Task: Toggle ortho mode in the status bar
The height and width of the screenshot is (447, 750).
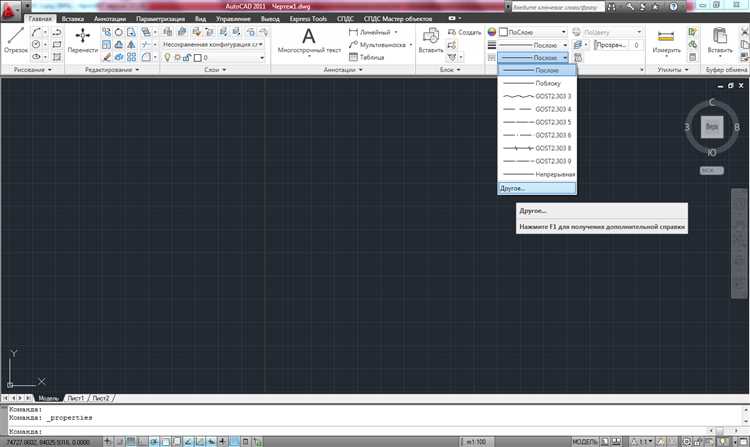Action: click(143, 442)
